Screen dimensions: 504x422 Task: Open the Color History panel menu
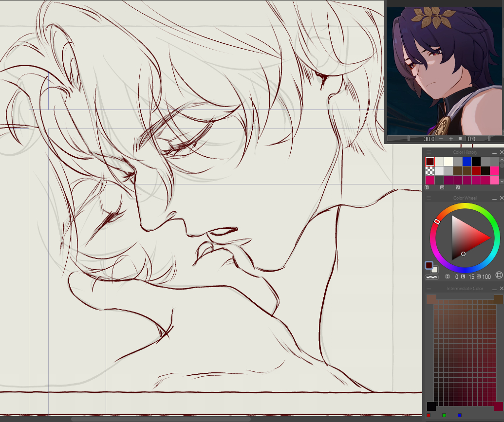(429, 152)
